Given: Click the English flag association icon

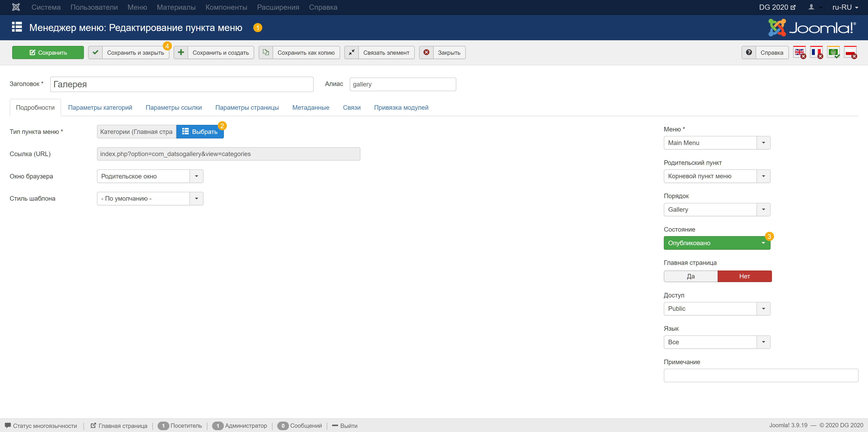Looking at the screenshot, I should (799, 52).
